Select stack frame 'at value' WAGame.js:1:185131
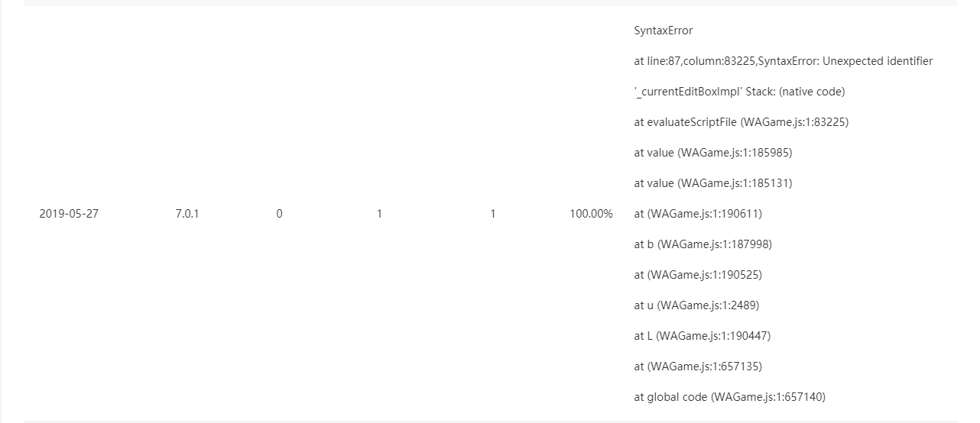Image resolution: width=980 pixels, height=423 pixels. pos(712,183)
